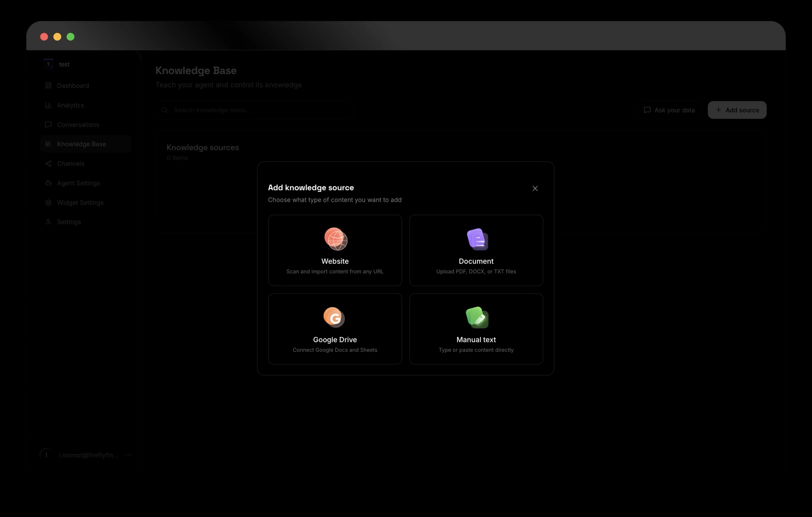This screenshot has height=517, width=812.
Task: Open Agent Settings bot icon
Action: coord(48,183)
